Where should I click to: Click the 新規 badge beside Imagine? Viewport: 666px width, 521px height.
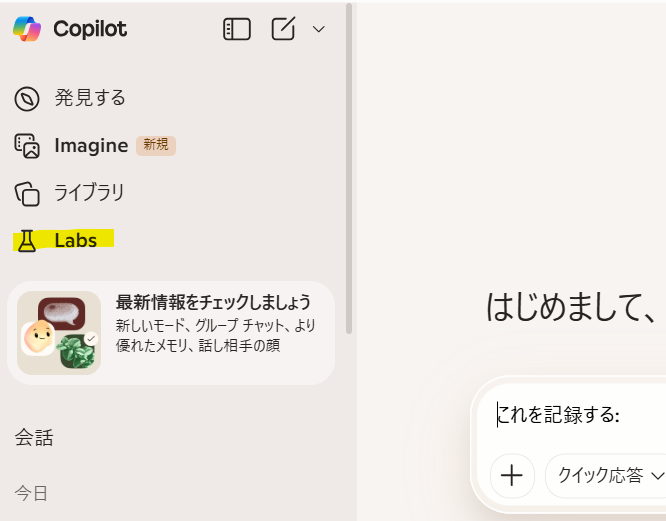point(156,145)
